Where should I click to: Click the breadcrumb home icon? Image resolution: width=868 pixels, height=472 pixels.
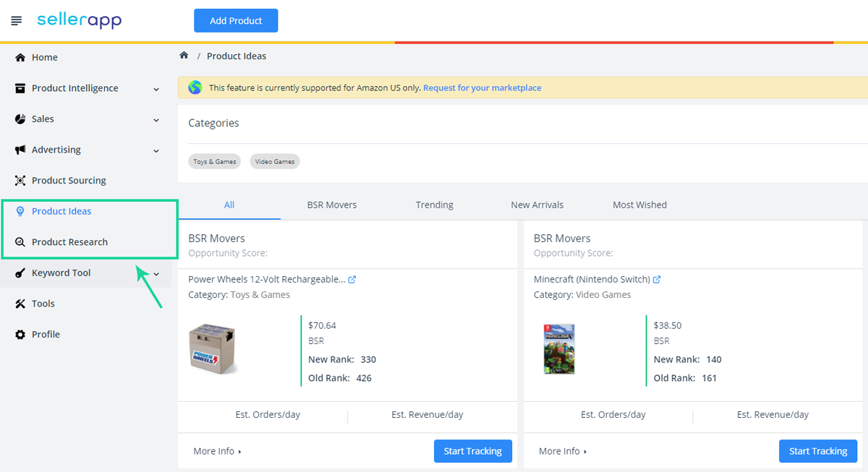[184, 56]
